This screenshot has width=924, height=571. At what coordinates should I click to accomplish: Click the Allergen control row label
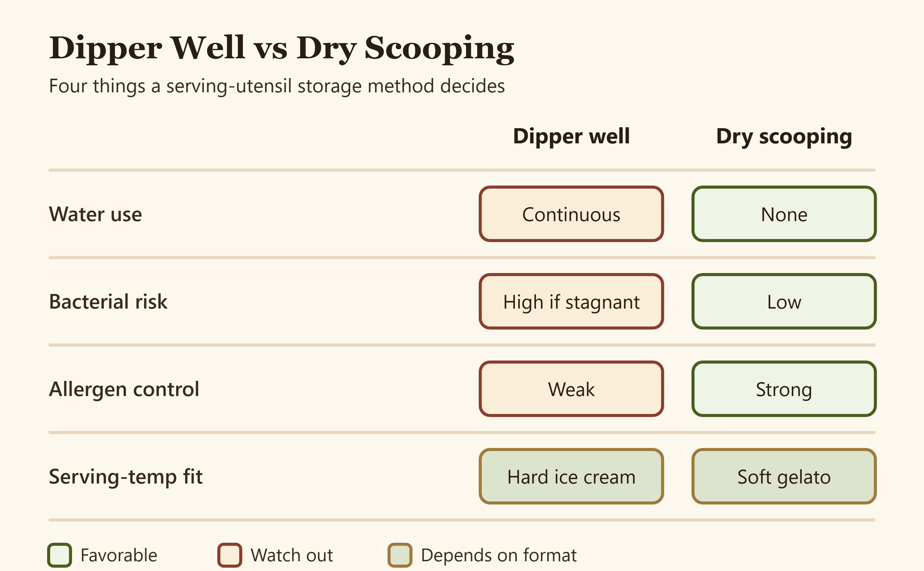[124, 389]
